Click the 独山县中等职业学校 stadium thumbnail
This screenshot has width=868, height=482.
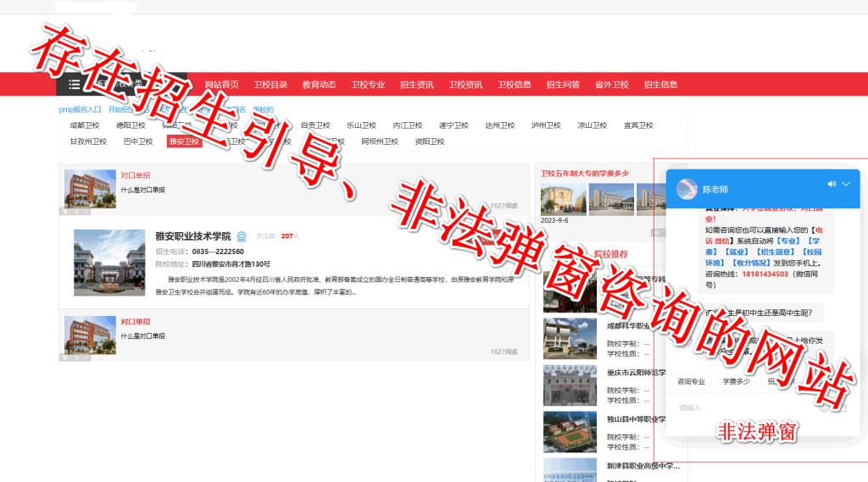pos(570,432)
